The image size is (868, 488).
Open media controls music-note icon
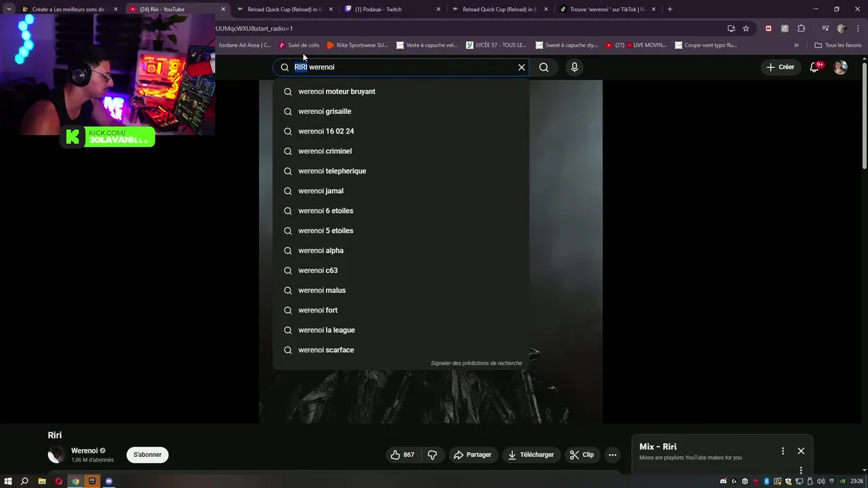(x=825, y=28)
